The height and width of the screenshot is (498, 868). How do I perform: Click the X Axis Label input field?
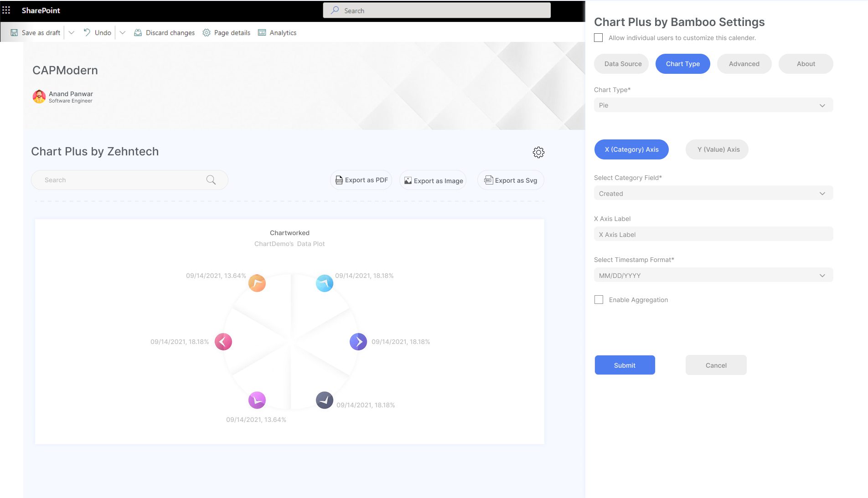coord(713,235)
